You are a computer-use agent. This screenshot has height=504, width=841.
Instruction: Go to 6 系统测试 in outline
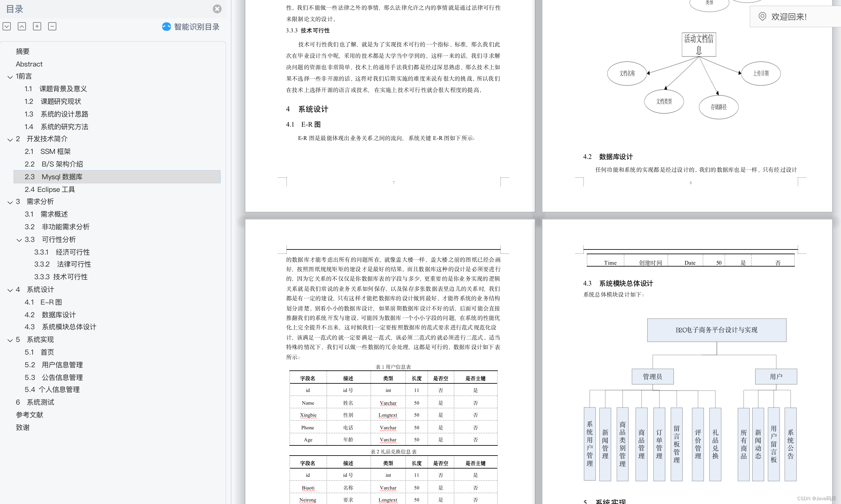coord(35,402)
